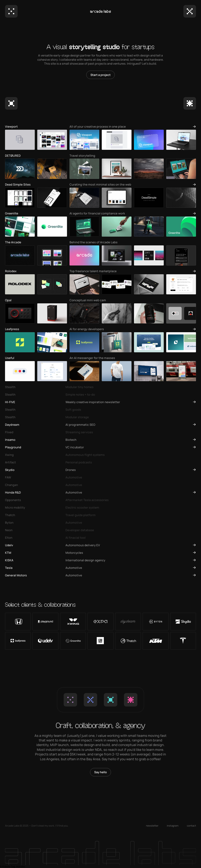Click the top-left dotted pixel icon

(x=11, y=12)
